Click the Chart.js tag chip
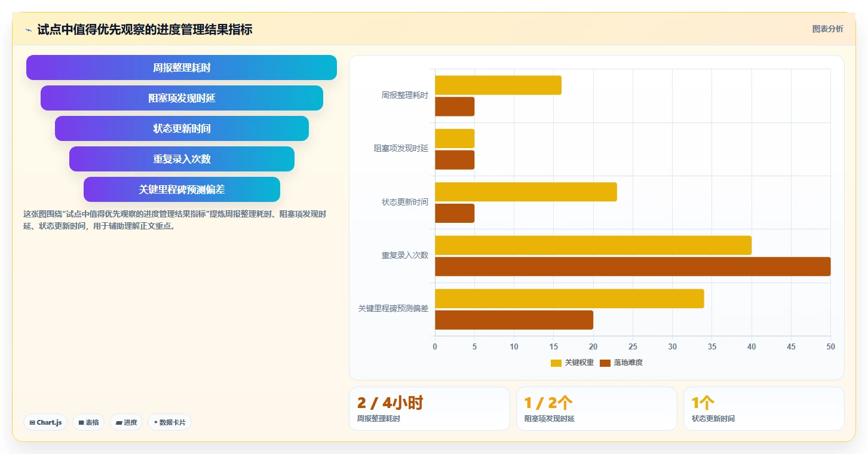Viewport: 868px width, 454px height. (45, 422)
